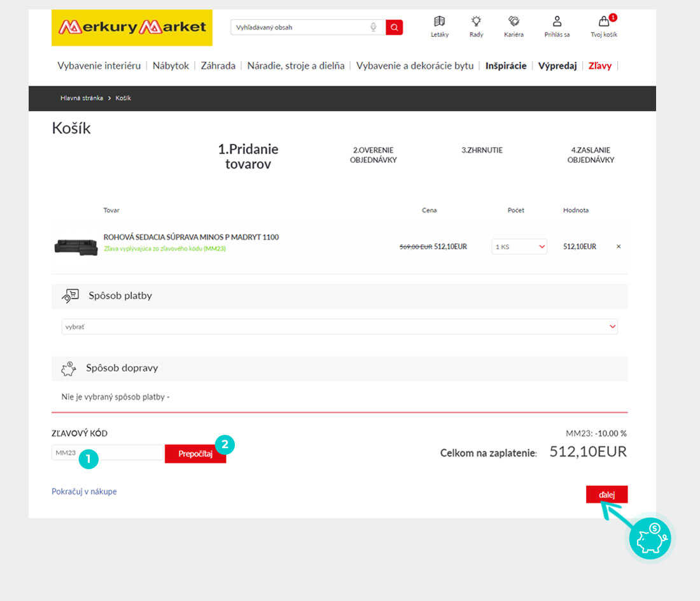Select step 3.Zhrnutie
Viewport: 700px width, 601px height.
coord(482,150)
